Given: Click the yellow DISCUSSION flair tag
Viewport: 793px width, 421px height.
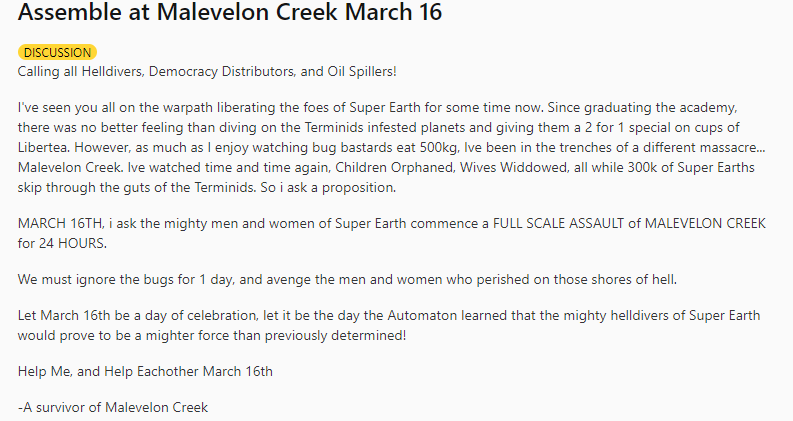Looking at the screenshot, I should 57,52.
